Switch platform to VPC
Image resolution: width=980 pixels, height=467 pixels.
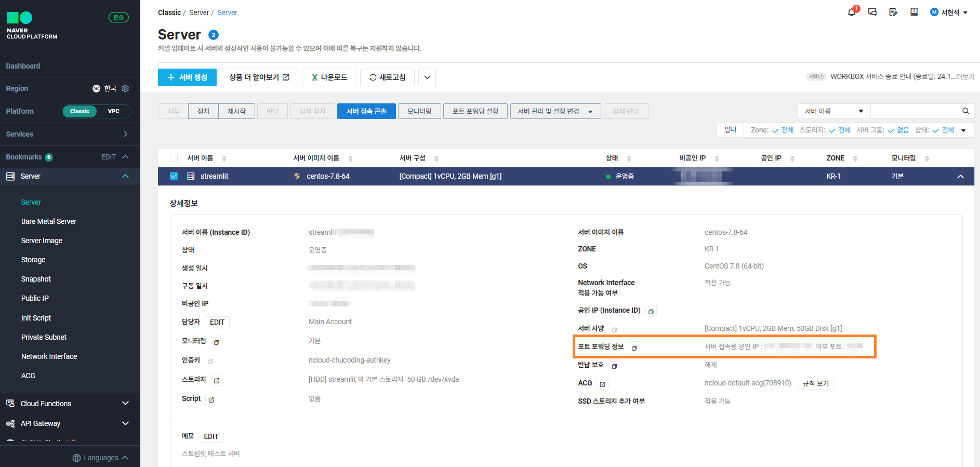[x=114, y=111]
